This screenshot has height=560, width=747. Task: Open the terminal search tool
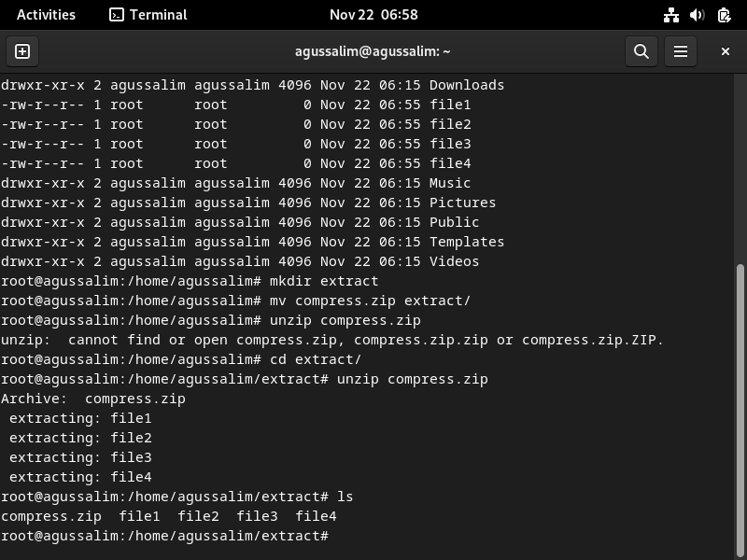coord(641,51)
